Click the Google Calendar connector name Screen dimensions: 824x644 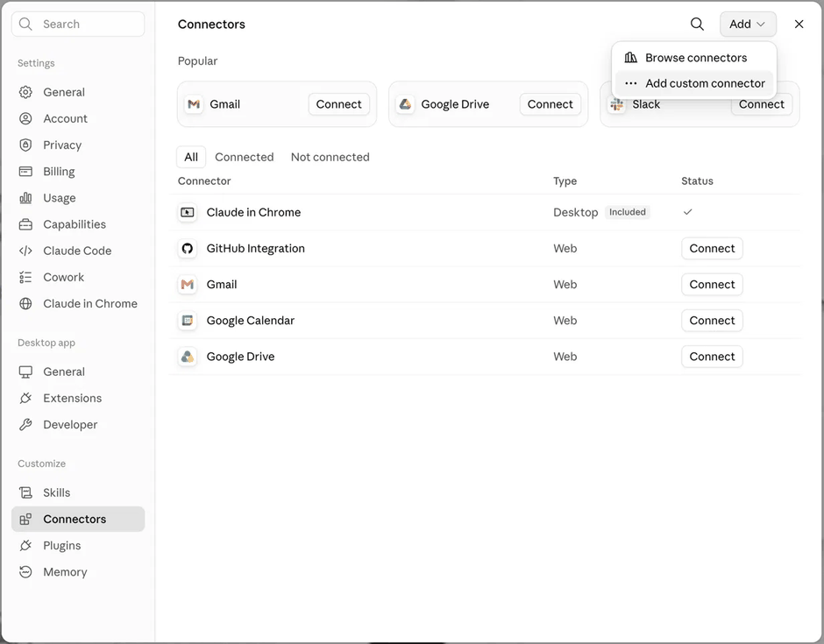pos(250,321)
